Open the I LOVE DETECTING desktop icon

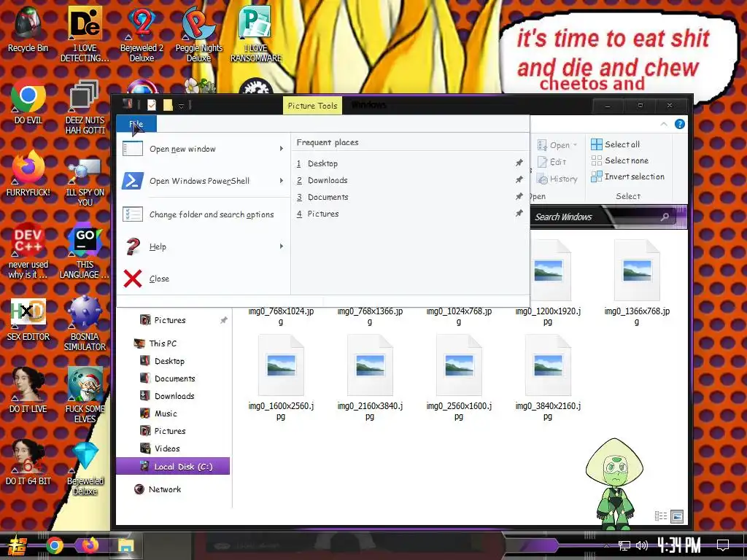coord(85,34)
